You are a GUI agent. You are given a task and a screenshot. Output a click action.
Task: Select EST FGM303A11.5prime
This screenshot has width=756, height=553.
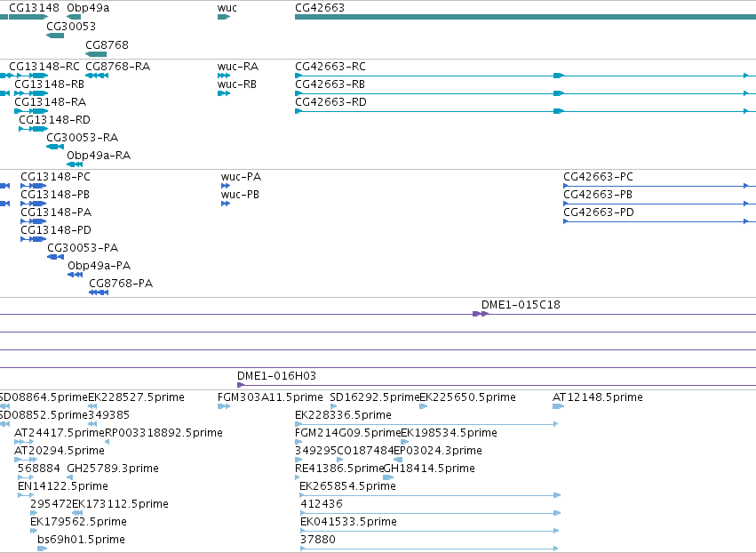coord(270,397)
